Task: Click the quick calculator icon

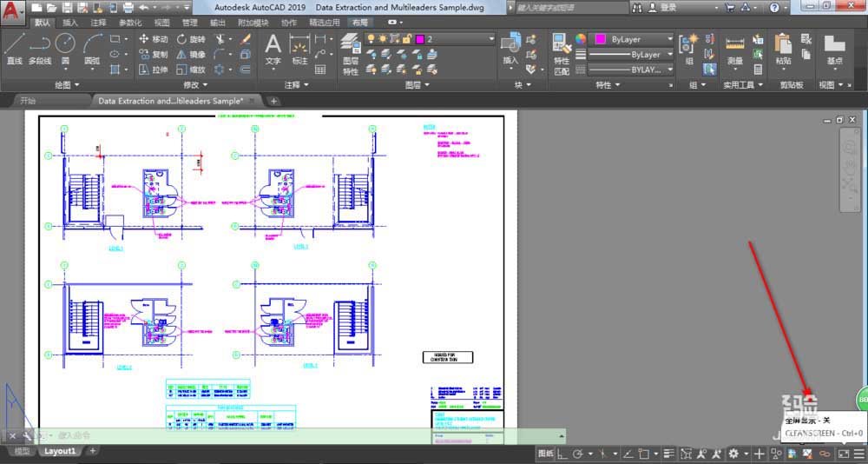Action: click(758, 70)
